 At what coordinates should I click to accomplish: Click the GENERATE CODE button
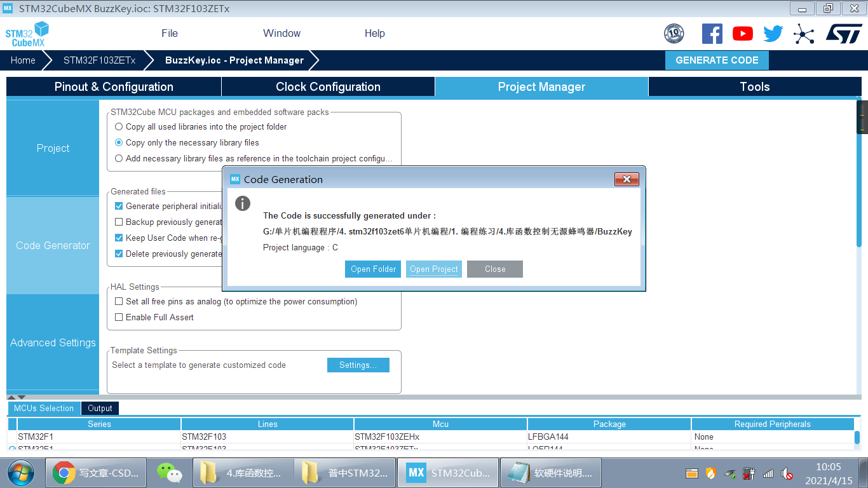[x=717, y=60]
